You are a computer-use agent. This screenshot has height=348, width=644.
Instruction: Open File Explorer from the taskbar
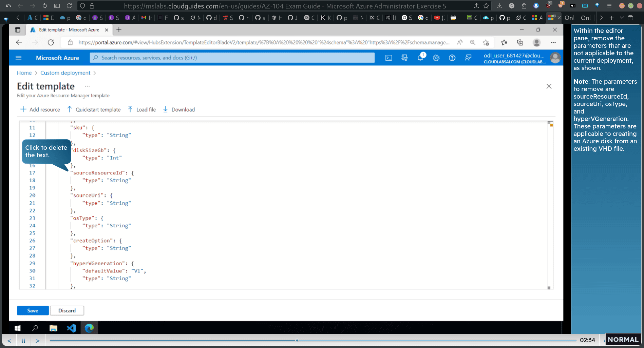tap(53, 328)
